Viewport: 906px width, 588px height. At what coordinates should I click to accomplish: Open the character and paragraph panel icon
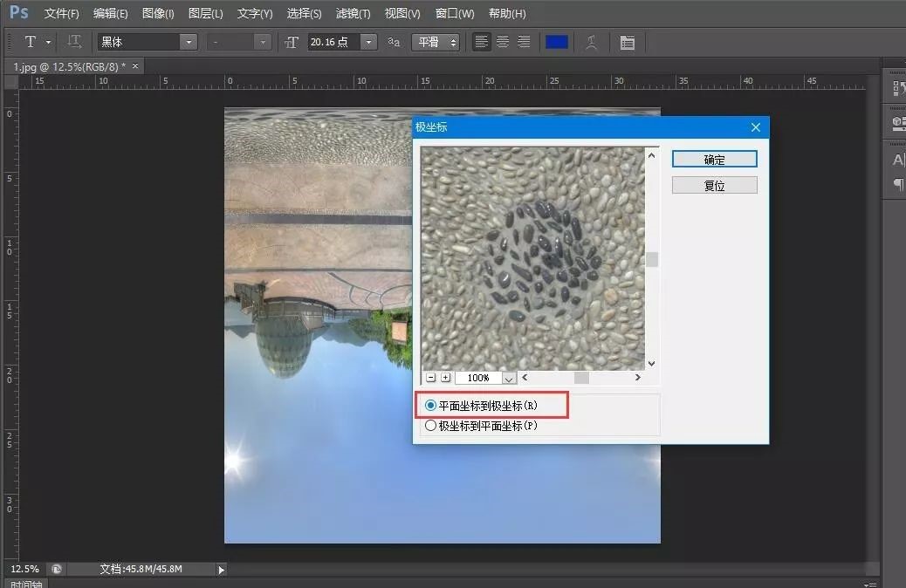[627, 42]
